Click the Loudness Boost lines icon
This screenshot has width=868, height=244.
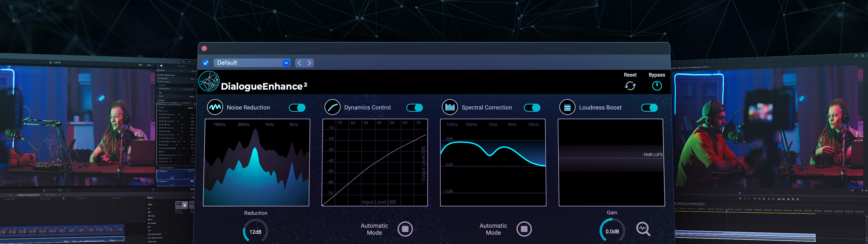(567, 108)
